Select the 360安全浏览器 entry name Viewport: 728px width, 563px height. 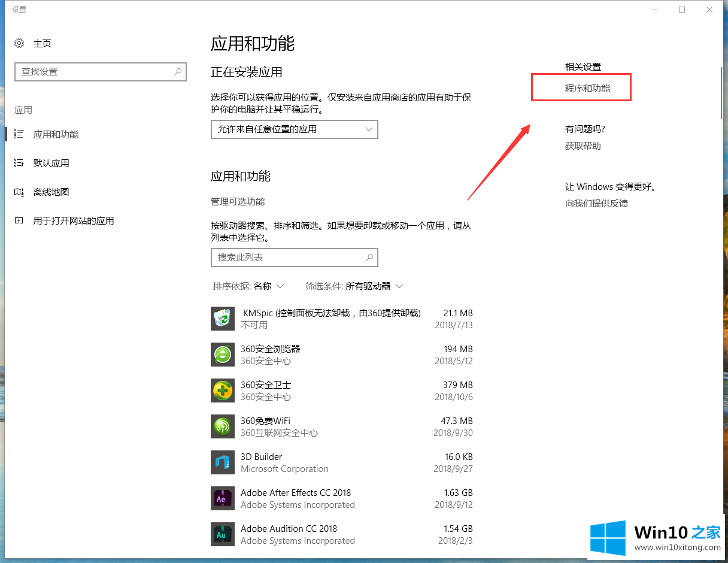[x=270, y=349]
